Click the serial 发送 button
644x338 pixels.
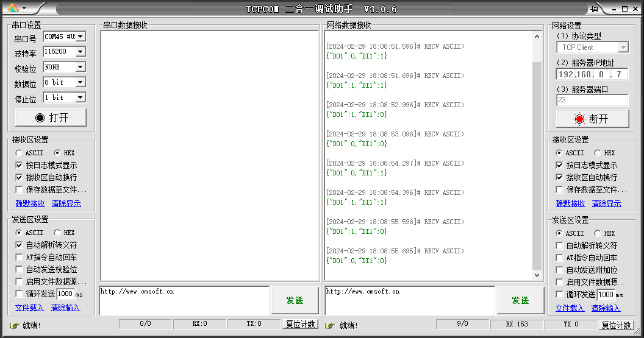(295, 300)
